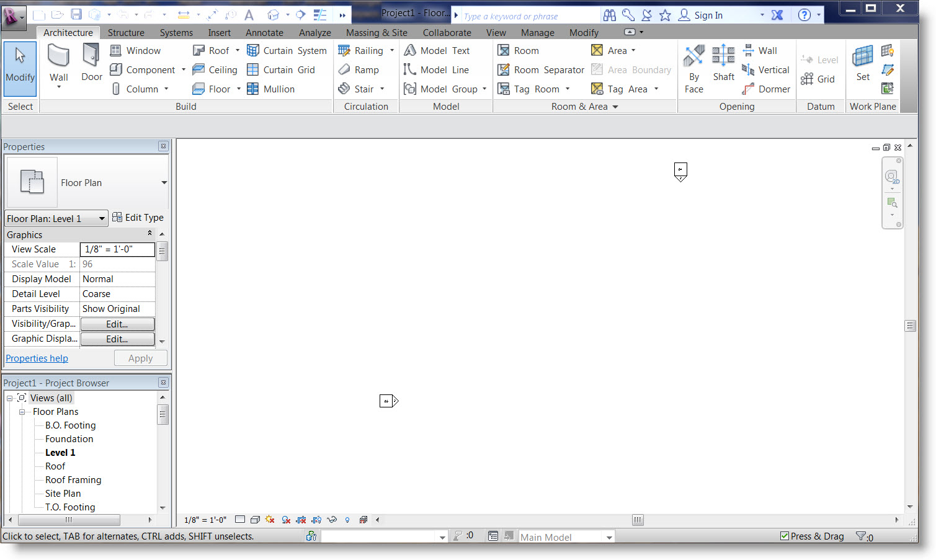936x560 pixels.
Task: Open the Massing & Site tab
Action: 377,32
